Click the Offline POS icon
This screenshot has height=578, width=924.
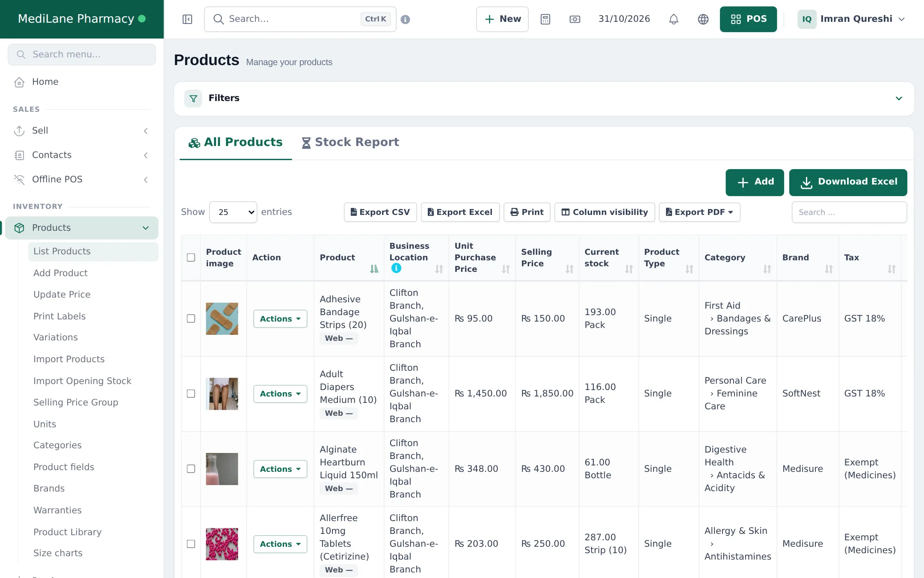click(x=19, y=180)
